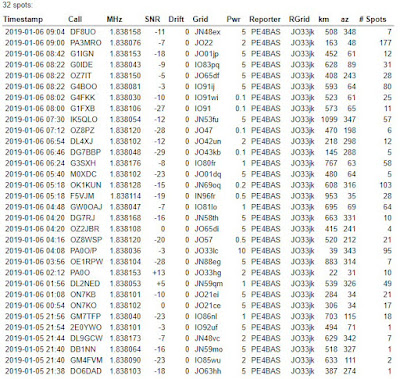Click grid locator JN88eg
Image resolution: width=400 pixels, height=379 pixels.
208,262
